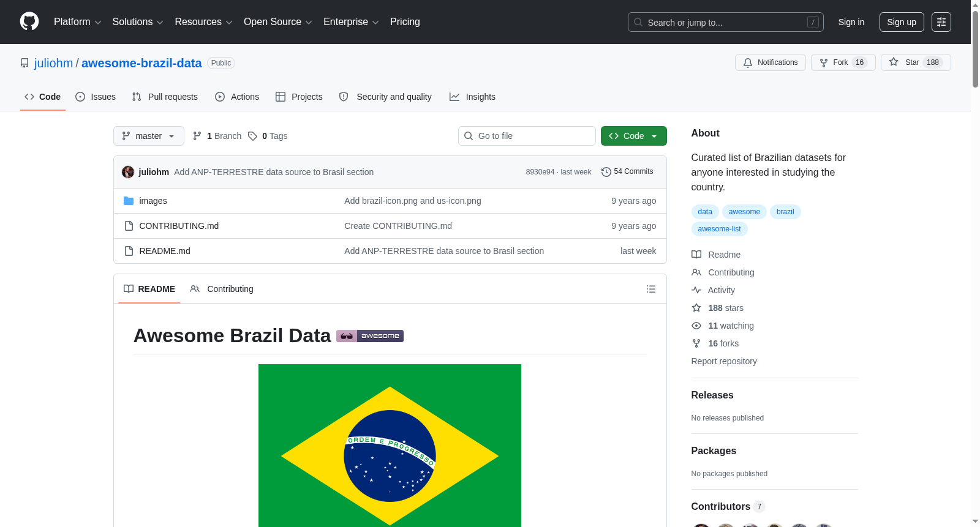The image size is (980, 527).
Task: Fork this repository
Action: click(x=843, y=62)
